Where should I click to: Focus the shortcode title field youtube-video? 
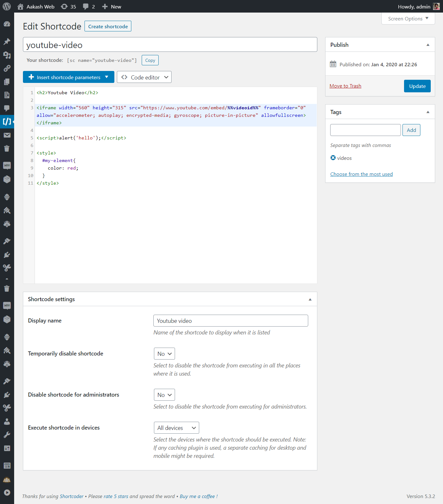click(x=170, y=45)
